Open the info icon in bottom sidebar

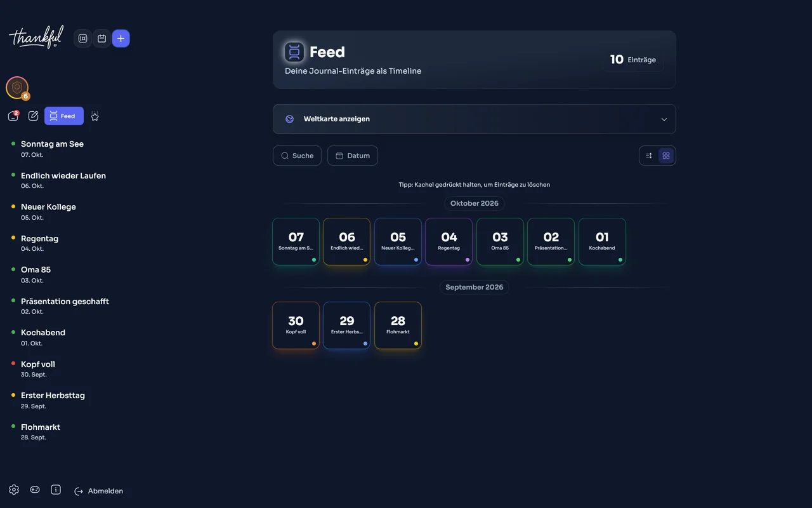[56, 490]
